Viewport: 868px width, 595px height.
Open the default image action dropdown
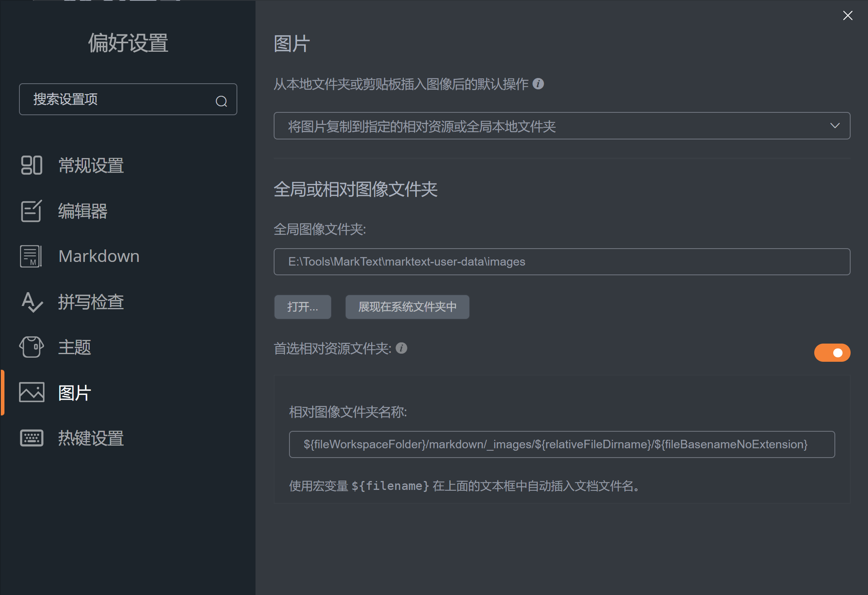point(561,126)
